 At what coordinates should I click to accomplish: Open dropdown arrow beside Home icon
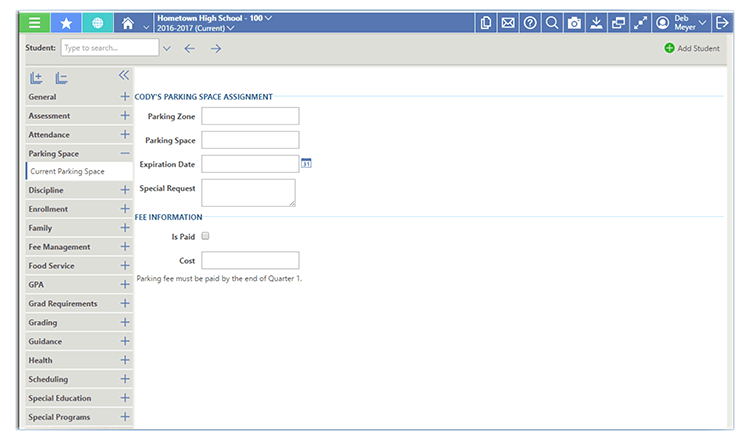pos(146,28)
